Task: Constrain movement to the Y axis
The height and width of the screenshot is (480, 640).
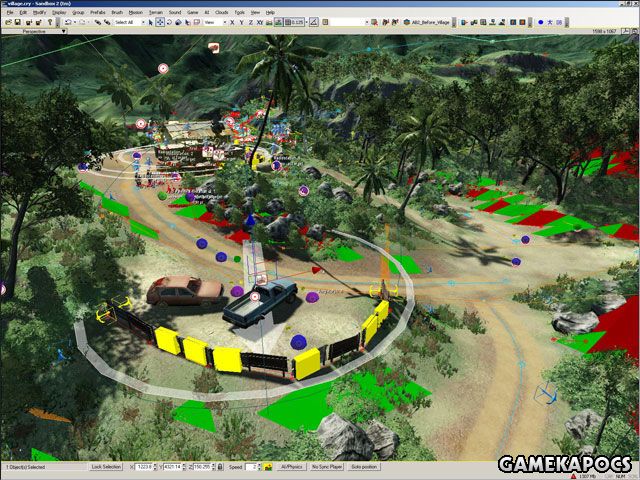Action: [241, 22]
